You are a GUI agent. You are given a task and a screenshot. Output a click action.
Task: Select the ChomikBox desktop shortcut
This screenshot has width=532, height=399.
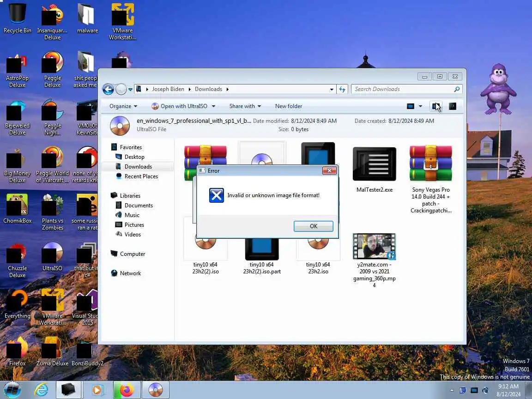pyautogui.click(x=17, y=208)
